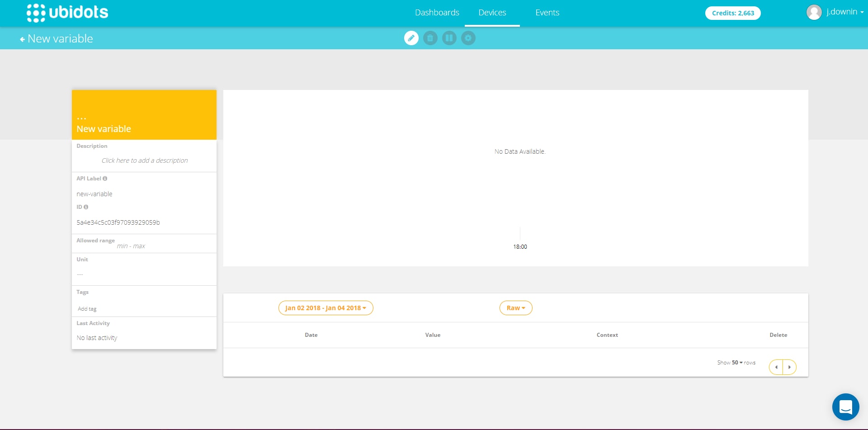Switch to the Events tab
This screenshot has height=430, width=868.
pos(547,13)
